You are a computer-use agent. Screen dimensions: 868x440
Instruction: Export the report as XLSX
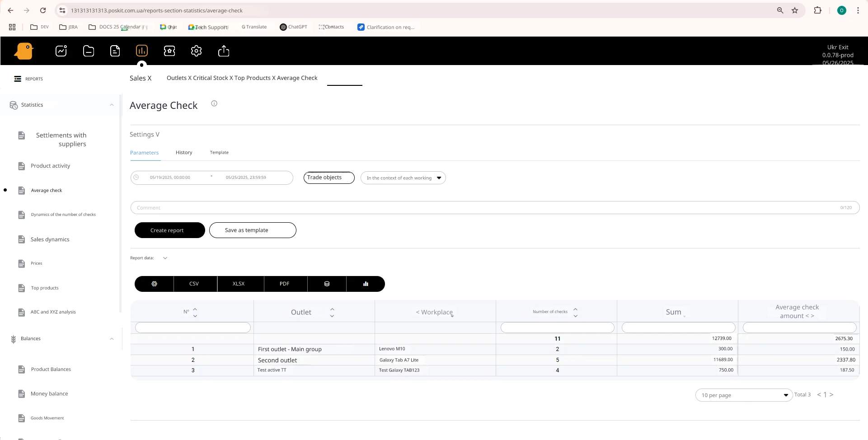click(239, 284)
